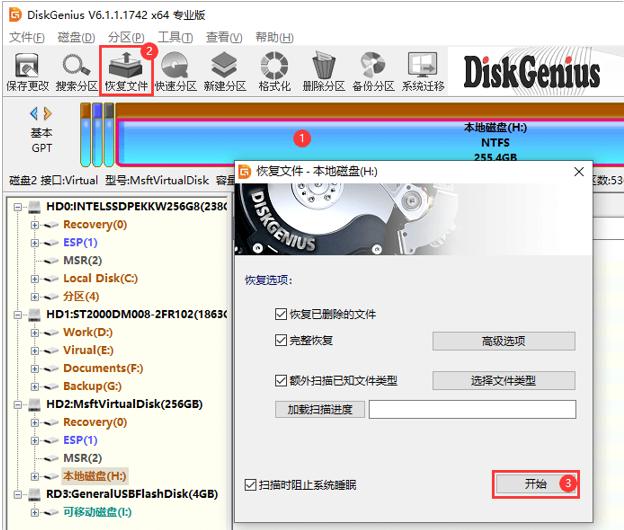Open the 快速分区 (Quick partition) tool
The image size is (624, 530).
point(176,72)
